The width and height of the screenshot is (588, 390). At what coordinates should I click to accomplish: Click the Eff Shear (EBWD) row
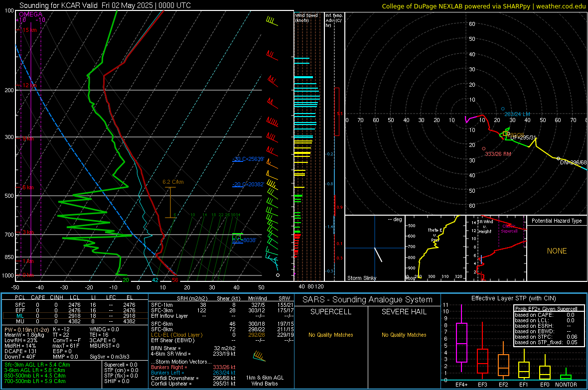coord(222,341)
